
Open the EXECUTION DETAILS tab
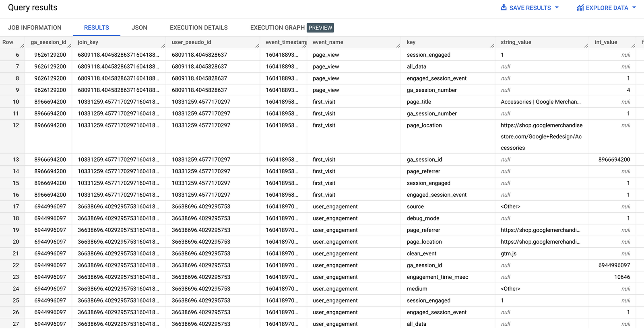[198, 27]
